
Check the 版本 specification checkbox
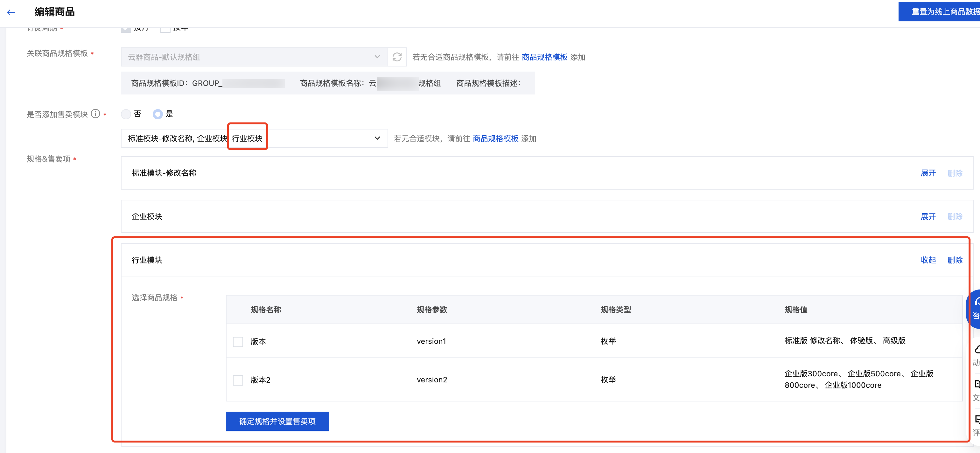[x=238, y=342]
